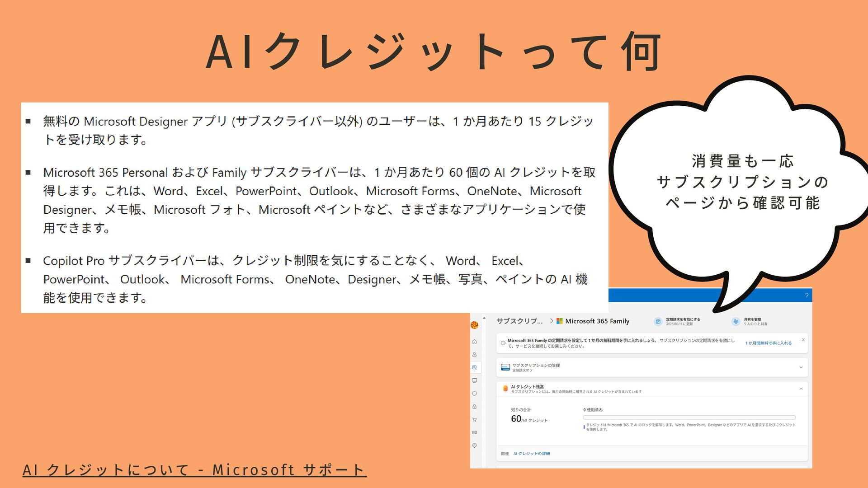This screenshot has width=868, height=488.
Task: Open the devices monitor icon in the sidebar
Action: click(474, 380)
